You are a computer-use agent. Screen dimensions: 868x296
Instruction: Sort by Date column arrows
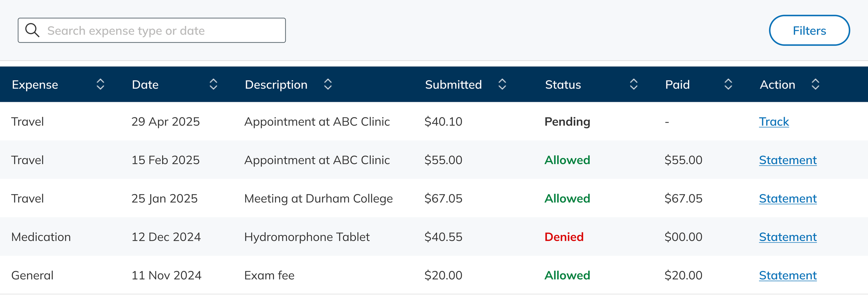click(x=213, y=84)
